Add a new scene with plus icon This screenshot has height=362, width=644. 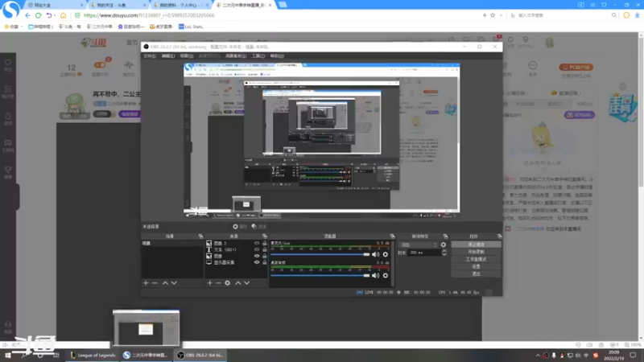pos(146,283)
